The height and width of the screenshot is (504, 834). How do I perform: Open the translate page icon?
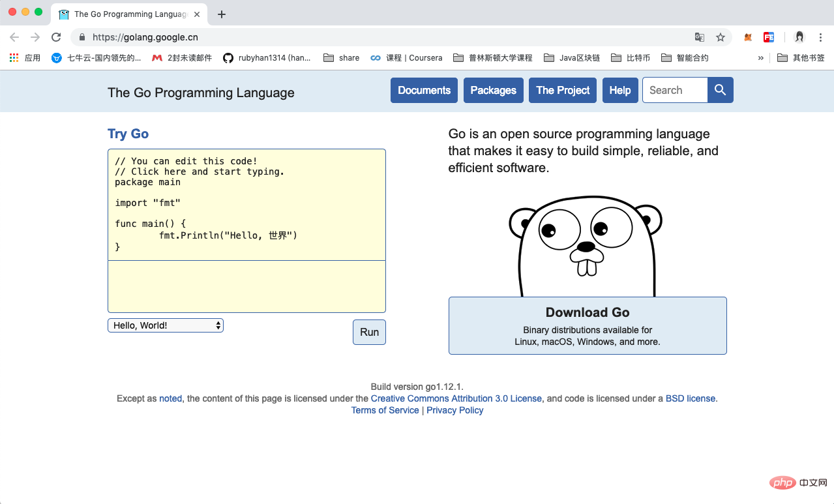(700, 37)
